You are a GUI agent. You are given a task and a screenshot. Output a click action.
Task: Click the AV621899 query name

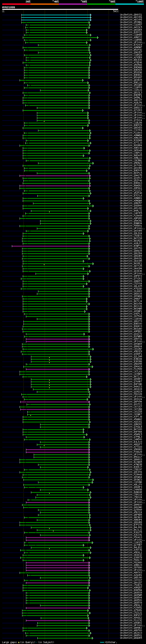tap(8, 8)
